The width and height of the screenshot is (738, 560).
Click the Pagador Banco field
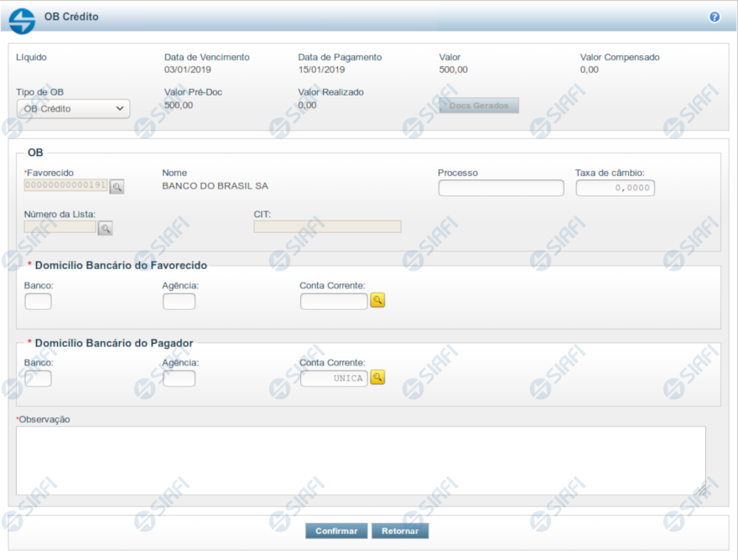[38, 378]
